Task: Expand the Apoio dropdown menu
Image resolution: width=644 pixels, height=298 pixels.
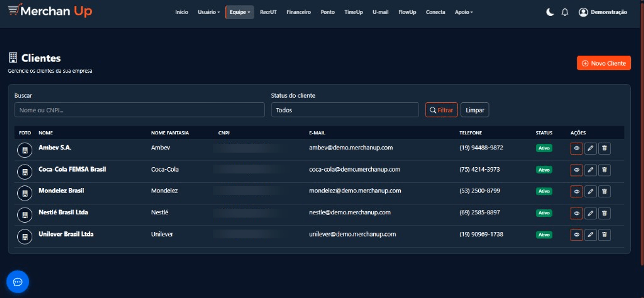Action: click(x=464, y=12)
